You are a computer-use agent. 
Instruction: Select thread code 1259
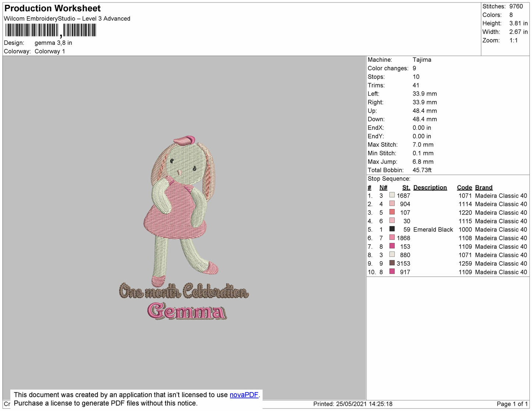[465, 263]
